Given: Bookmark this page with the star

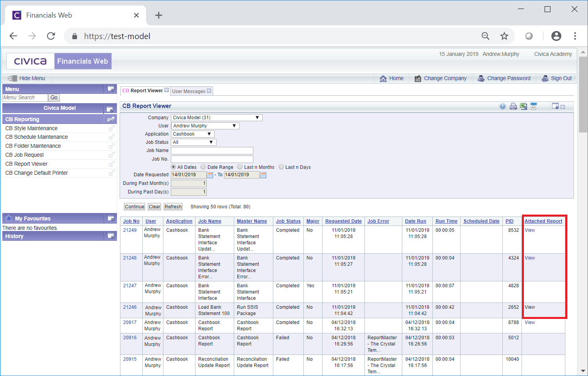Looking at the screenshot, I should click(x=504, y=36).
